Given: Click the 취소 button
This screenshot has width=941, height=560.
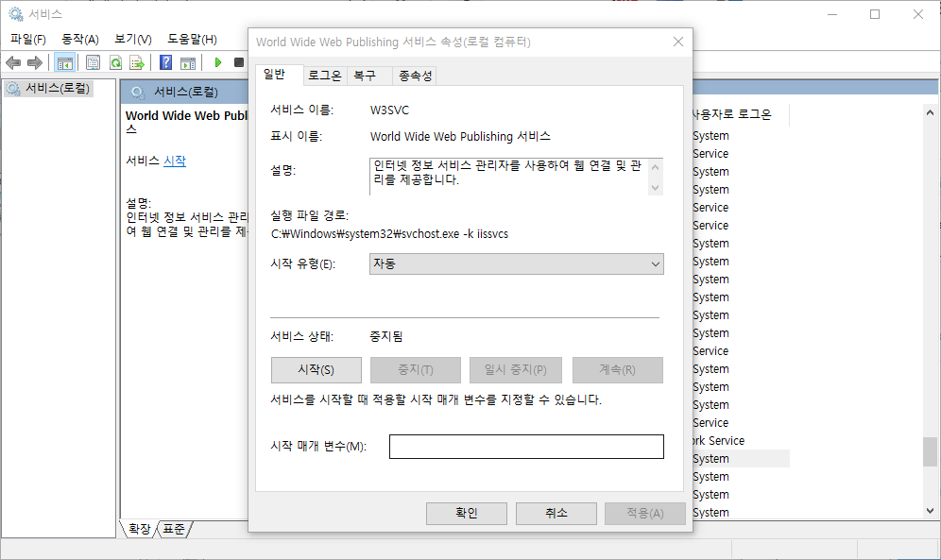Looking at the screenshot, I should [556, 513].
